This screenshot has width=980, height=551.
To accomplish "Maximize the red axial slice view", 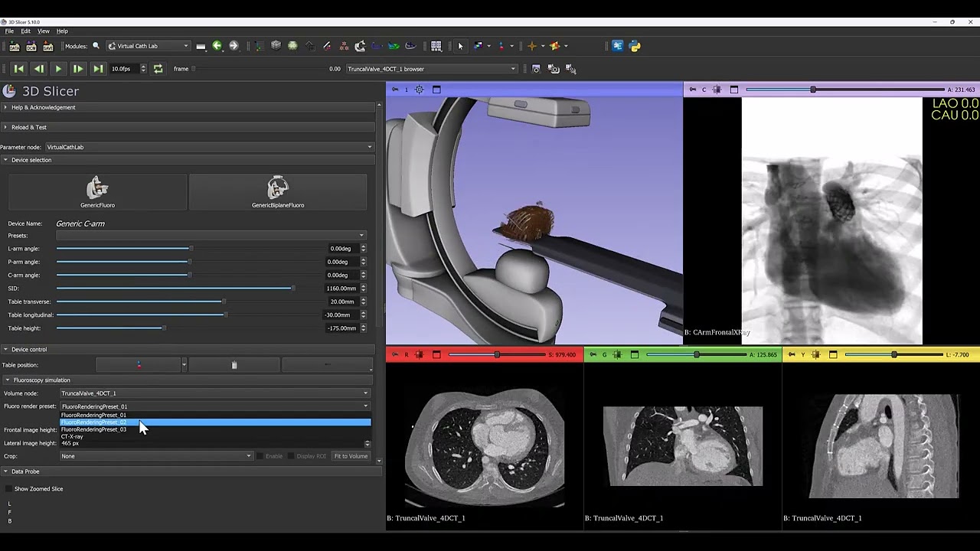I will 436,354.
